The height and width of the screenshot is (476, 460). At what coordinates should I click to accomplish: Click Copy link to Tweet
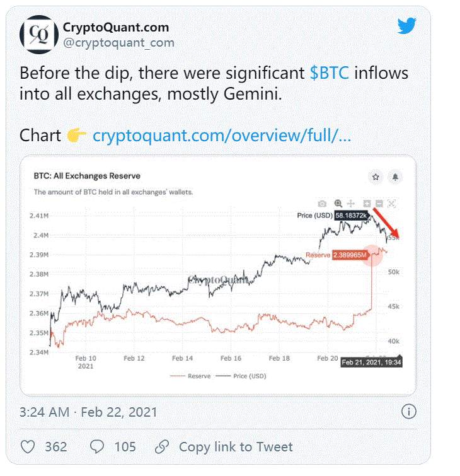click(x=236, y=447)
